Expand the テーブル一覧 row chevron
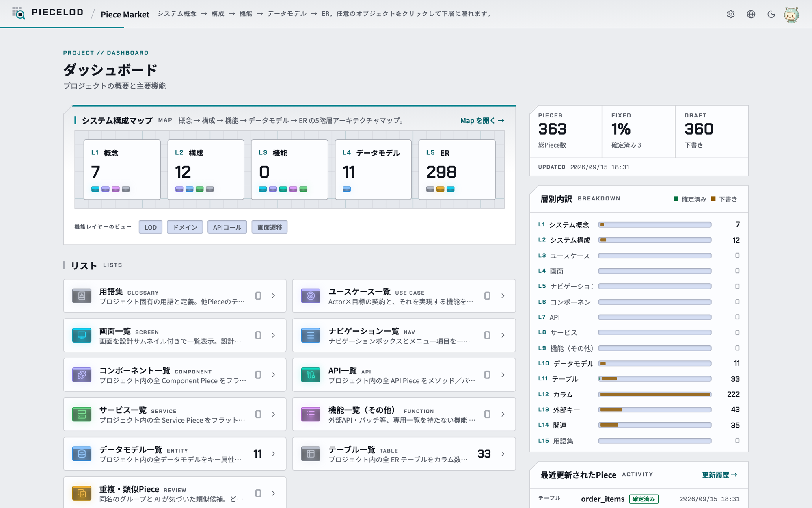 point(503,454)
